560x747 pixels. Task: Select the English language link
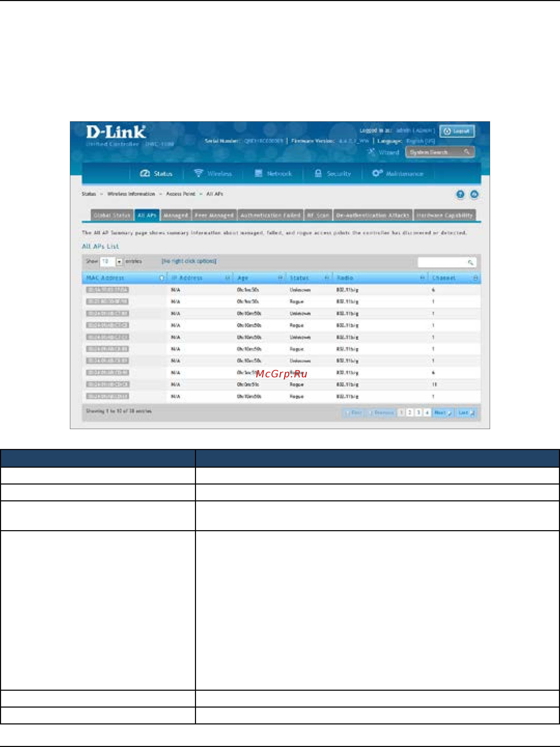[421, 141]
